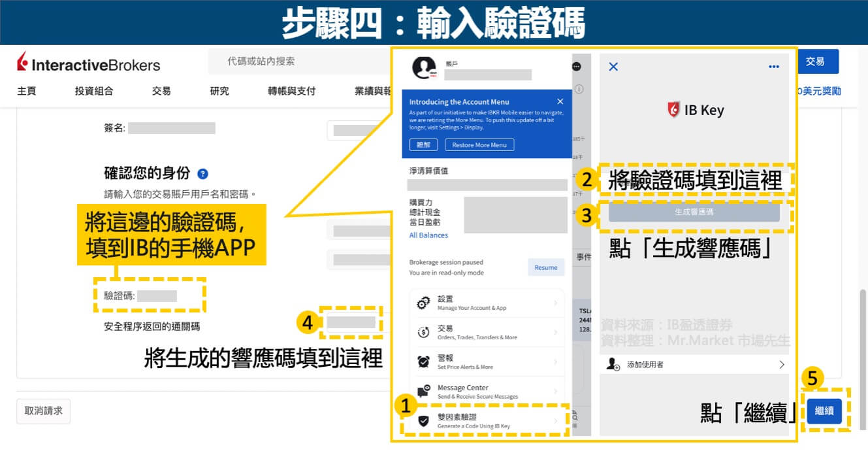Open the 轉帳與支付 menu item
Image resolution: width=868 pixels, height=455 pixels.
tap(292, 91)
